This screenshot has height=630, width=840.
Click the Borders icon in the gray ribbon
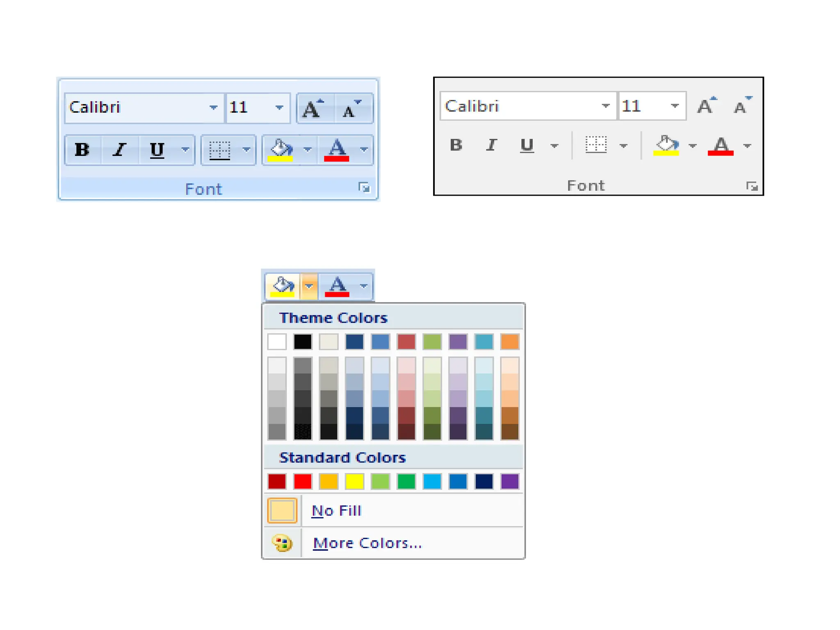(x=596, y=145)
